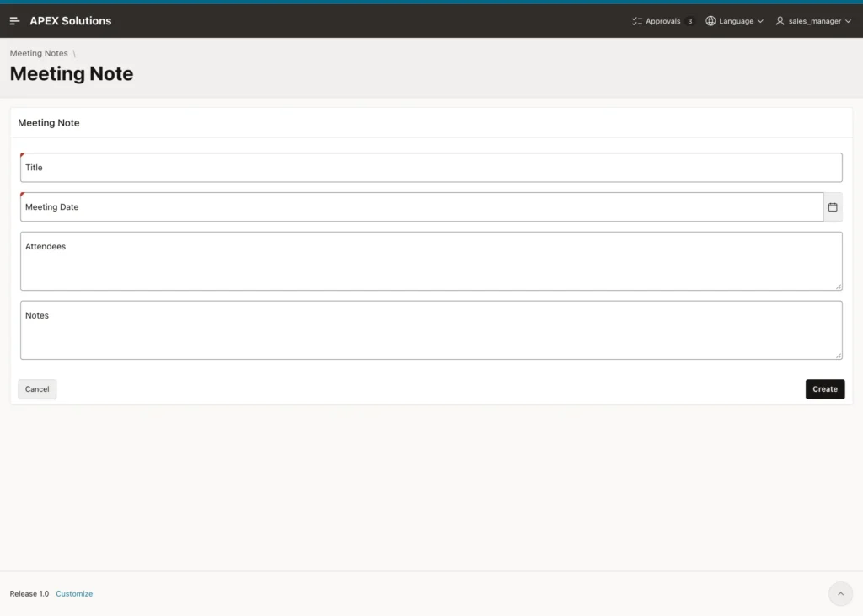Open the Meeting Date calendar picker
The width and height of the screenshot is (863, 616).
[x=833, y=207]
